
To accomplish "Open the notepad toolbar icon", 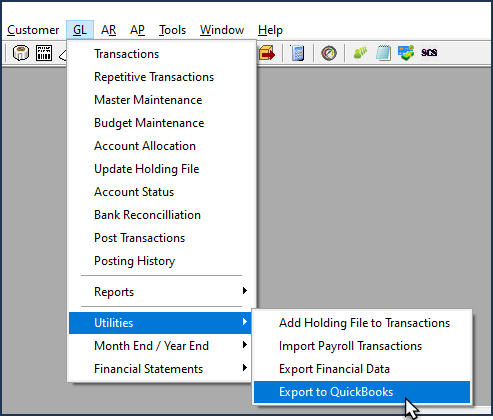I will [x=383, y=53].
